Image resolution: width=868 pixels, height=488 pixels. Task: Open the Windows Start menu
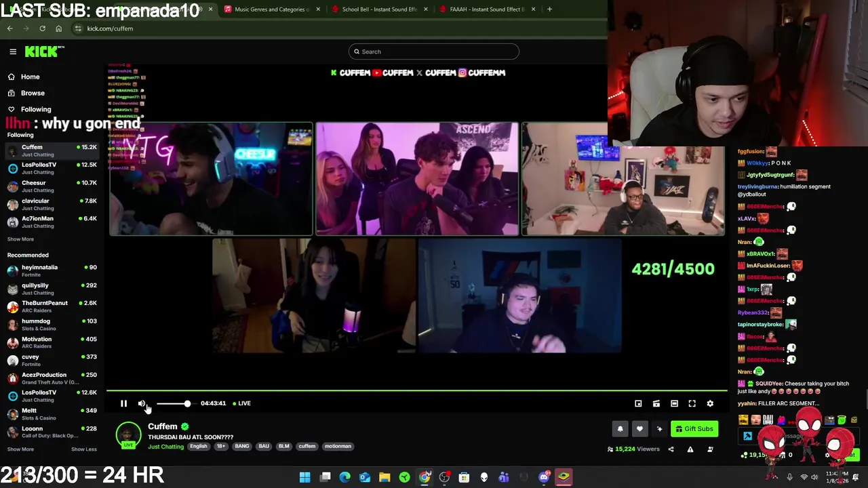coord(305,477)
